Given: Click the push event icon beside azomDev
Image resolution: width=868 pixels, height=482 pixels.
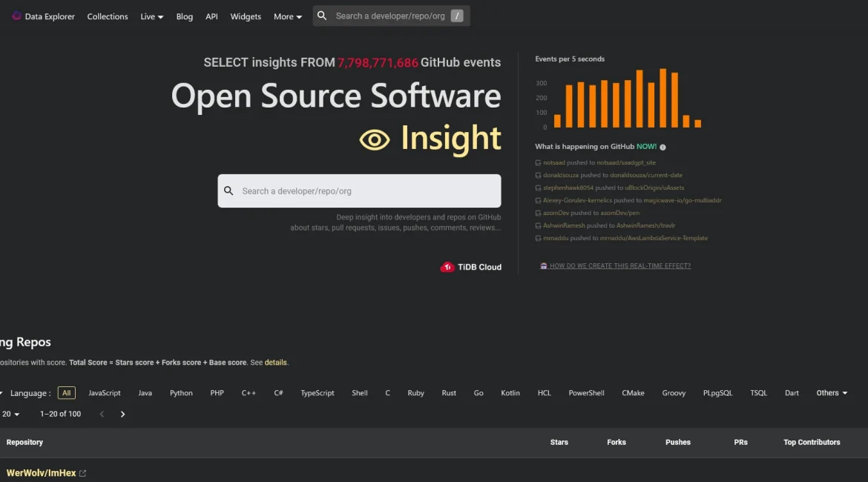Looking at the screenshot, I should [538, 213].
